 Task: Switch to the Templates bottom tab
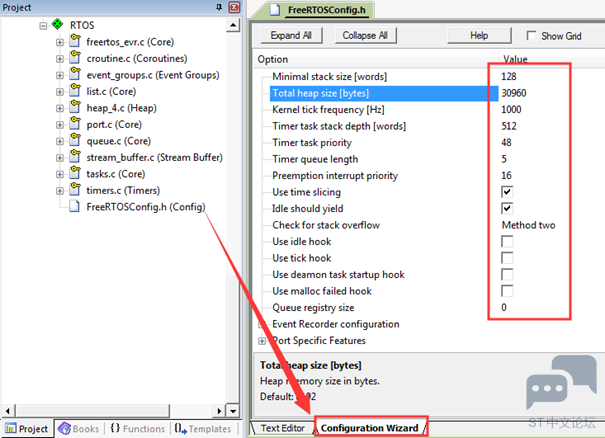tap(203, 429)
